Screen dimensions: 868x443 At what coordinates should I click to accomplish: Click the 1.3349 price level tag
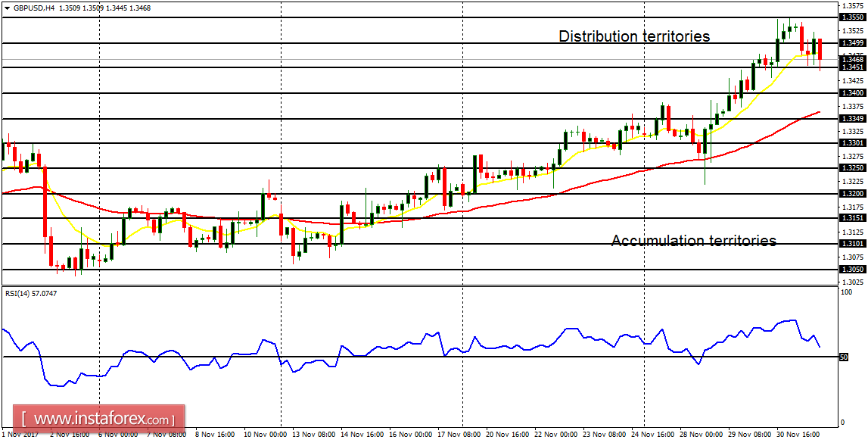click(x=852, y=119)
